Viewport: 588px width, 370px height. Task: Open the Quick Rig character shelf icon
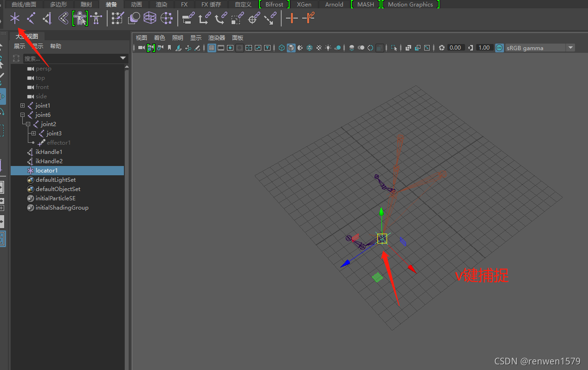pyautogui.click(x=80, y=19)
